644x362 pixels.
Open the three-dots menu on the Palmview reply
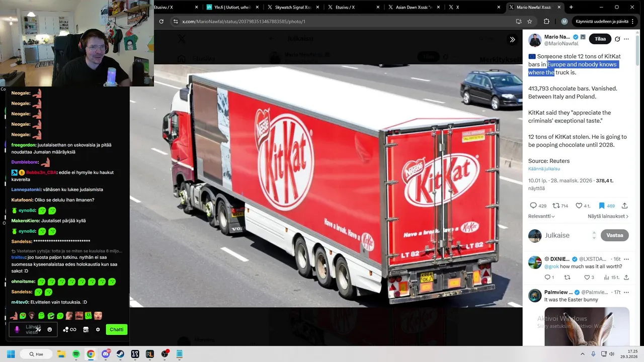point(626,292)
